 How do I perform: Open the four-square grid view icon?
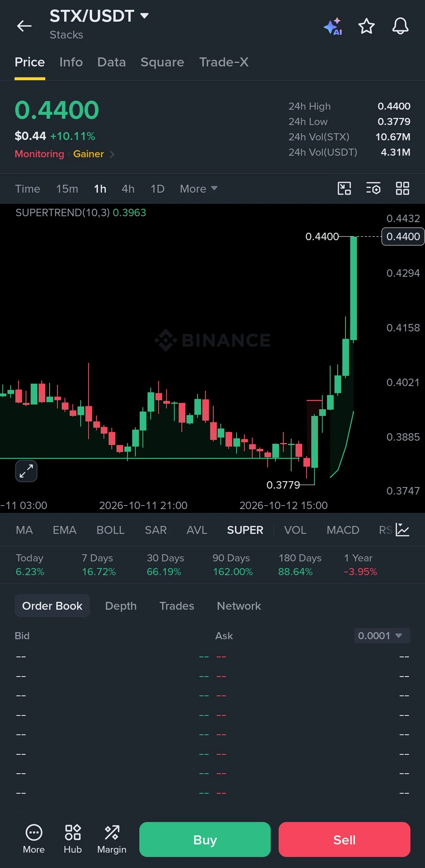tap(403, 189)
